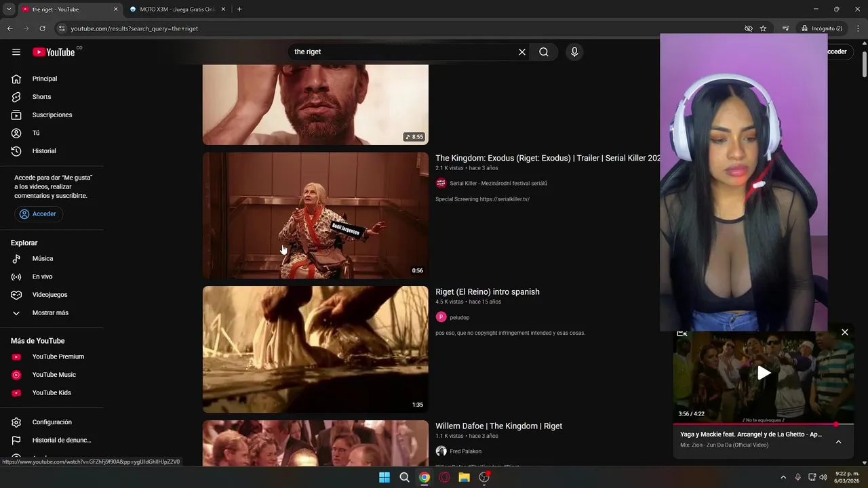Image resolution: width=868 pixels, height=488 pixels.
Task: Start voice search with the microphone
Action: pyautogui.click(x=574, y=52)
